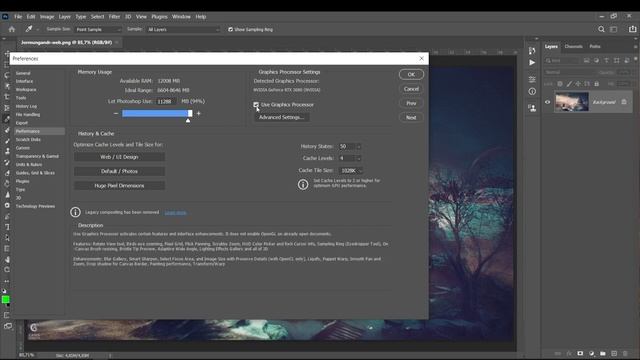Click the Default / Photos button
Viewport: 640px width, 360px height.
pos(119,171)
